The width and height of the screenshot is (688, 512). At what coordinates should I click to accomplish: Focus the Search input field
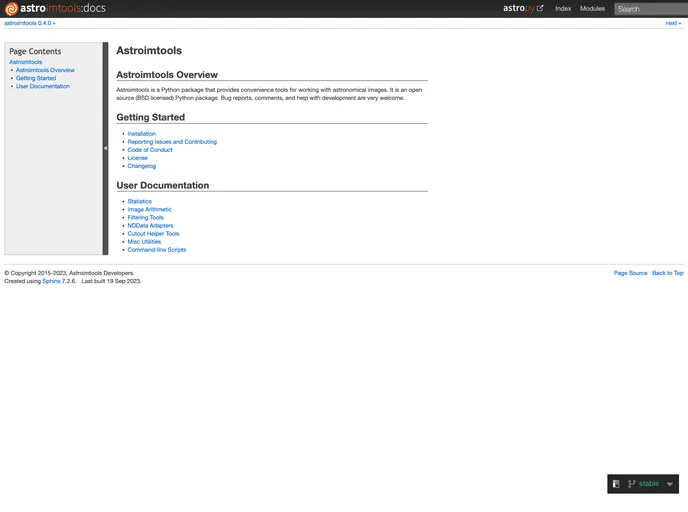click(651, 9)
